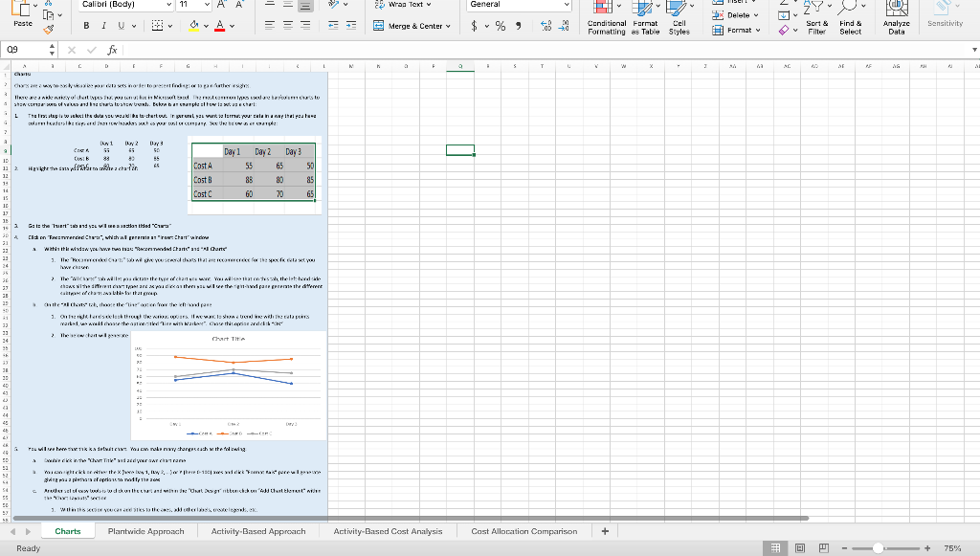
Task: Switch to Activity-Based Approach sheet tab
Action: [x=258, y=532]
